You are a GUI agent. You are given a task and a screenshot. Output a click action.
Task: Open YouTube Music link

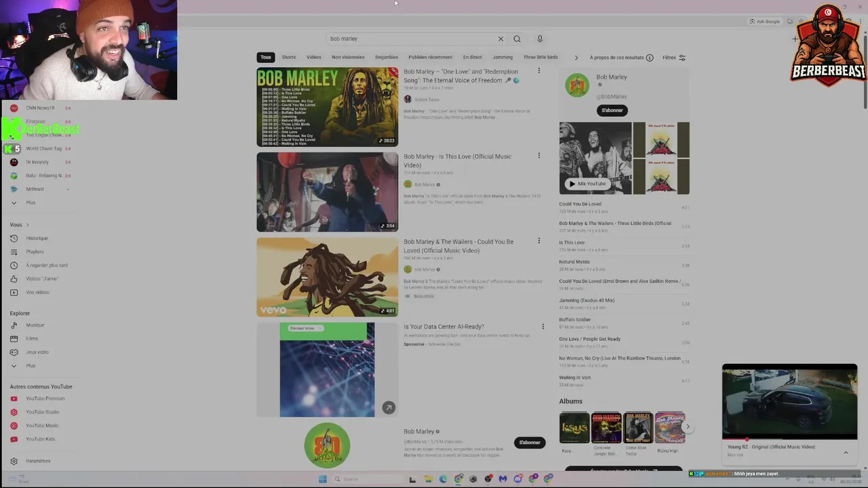pos(42,426)
